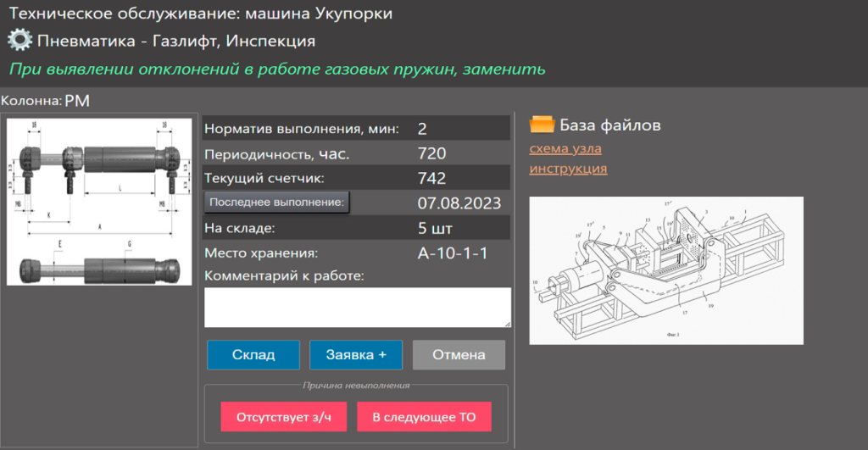This screenshot has width=868, height=450.
Task: Focus the Комментарий к работе text field
Action: click(357, 307)
